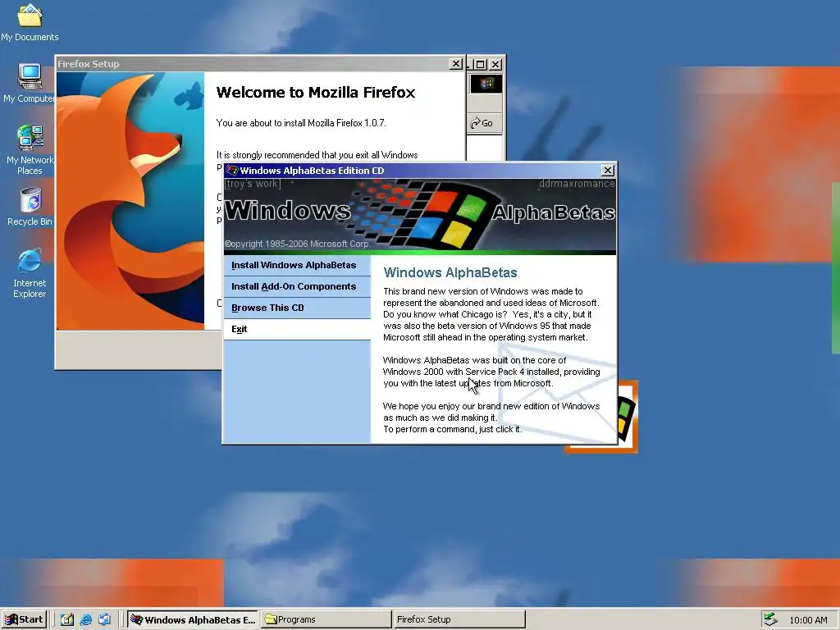Switch to Firefox Setup taskbar button
This screenshot has height=630, width=840.
(459, 619)
